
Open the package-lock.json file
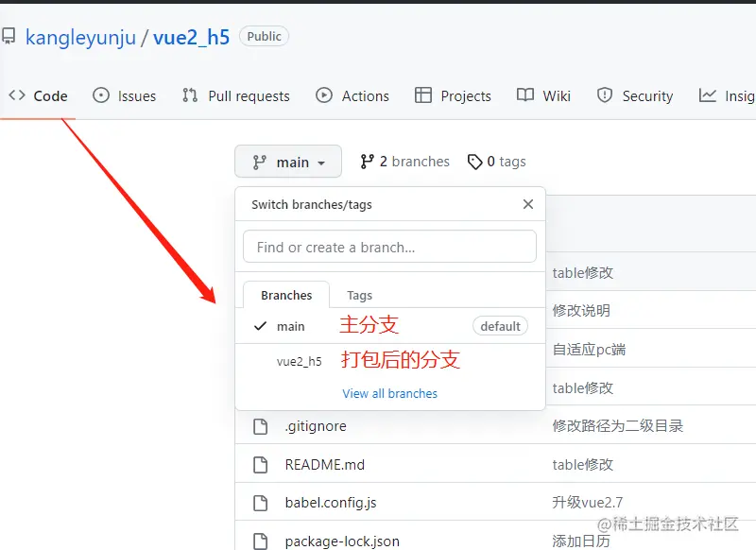(x=342, y=541)
